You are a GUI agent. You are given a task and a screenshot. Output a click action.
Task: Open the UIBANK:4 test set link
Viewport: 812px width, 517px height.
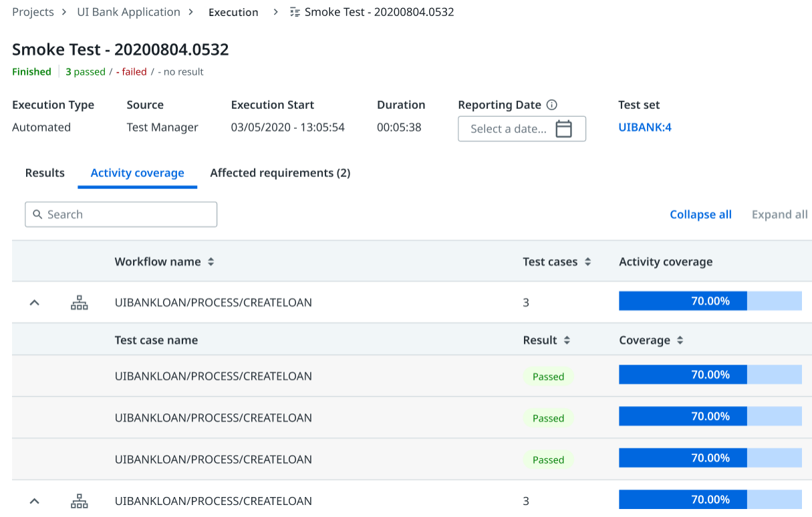[644, 126]
